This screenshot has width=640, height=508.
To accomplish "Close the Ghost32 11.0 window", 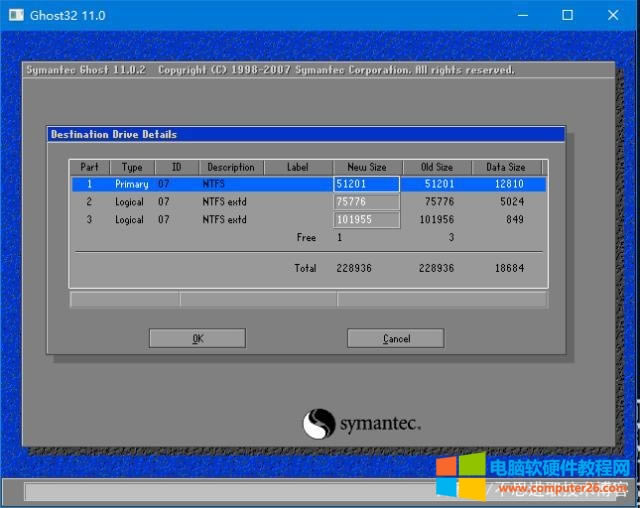I will coord(613,15).
